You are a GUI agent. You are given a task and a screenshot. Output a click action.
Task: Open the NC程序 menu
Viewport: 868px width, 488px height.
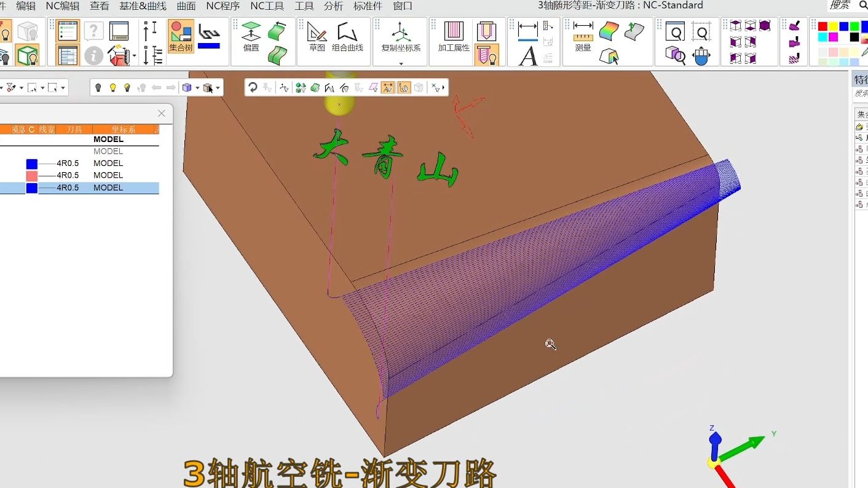click(x=223, y=6)
